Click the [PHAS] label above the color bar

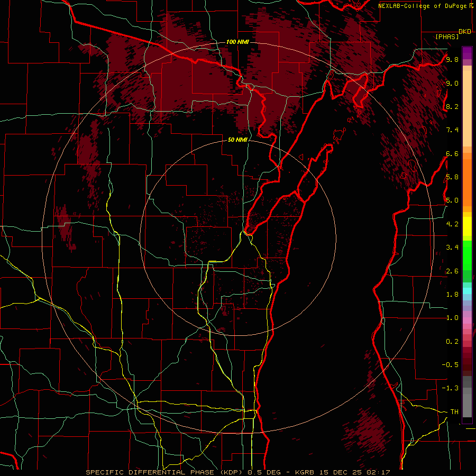(447, 37)
